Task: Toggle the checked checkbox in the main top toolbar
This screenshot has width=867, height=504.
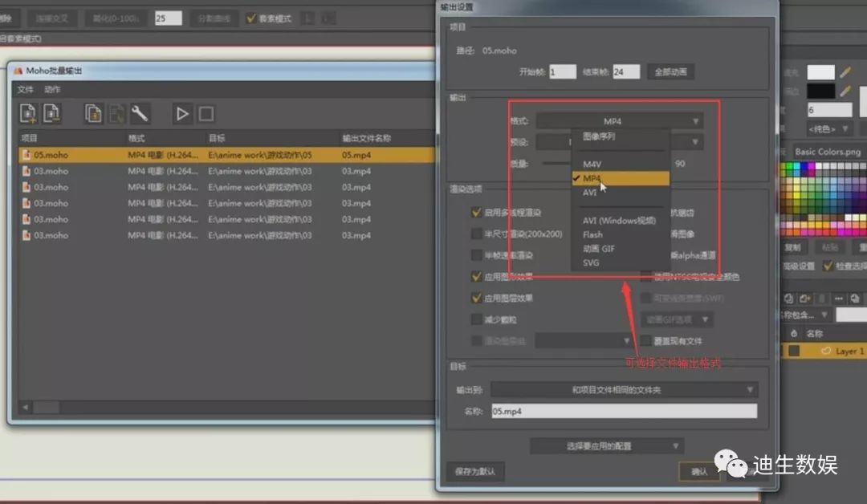Action: tap(251, 18)
